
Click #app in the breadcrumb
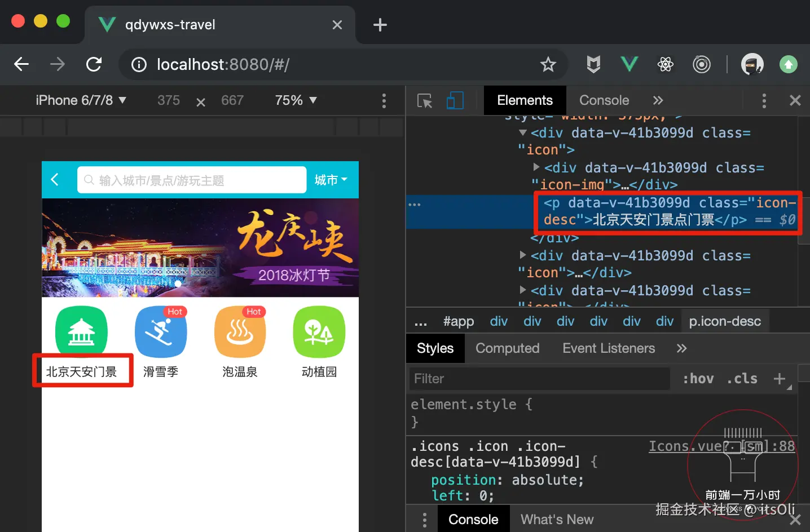(459, 321)
